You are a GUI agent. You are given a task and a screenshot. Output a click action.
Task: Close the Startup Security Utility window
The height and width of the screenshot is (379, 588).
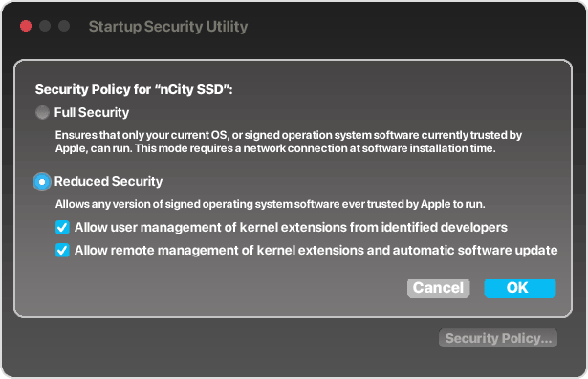click(26, 26)
